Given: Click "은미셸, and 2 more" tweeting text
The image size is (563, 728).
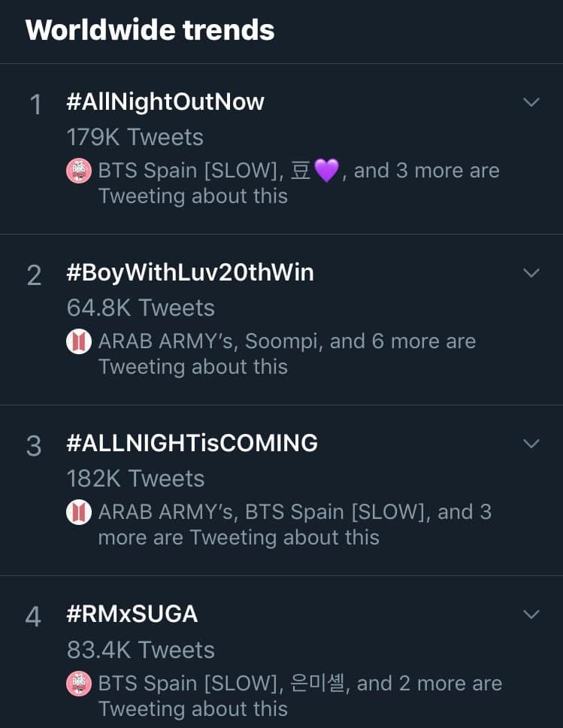Looking at the screenshot, I should [x=391, y=684].
